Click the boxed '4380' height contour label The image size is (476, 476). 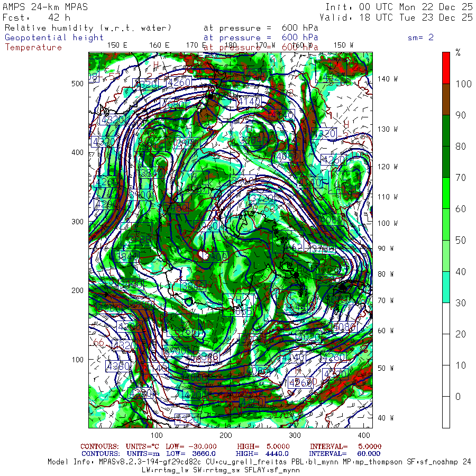(x=118, y=366)
